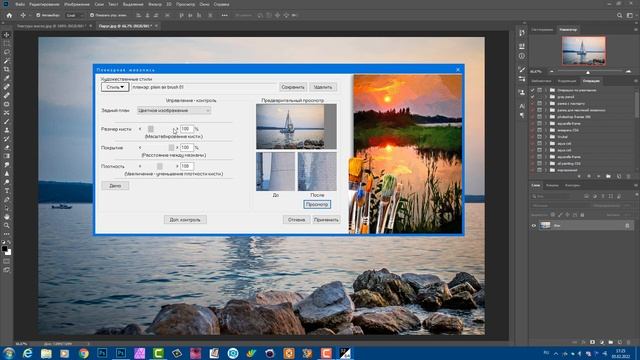Expand the first default actions set

(546, 90)
